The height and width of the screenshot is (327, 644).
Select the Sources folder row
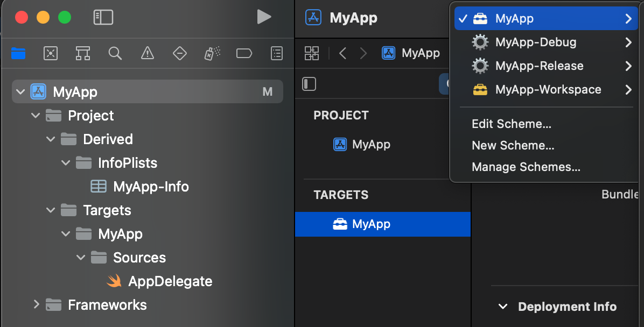pyautogui.click(x=148, y=258)
